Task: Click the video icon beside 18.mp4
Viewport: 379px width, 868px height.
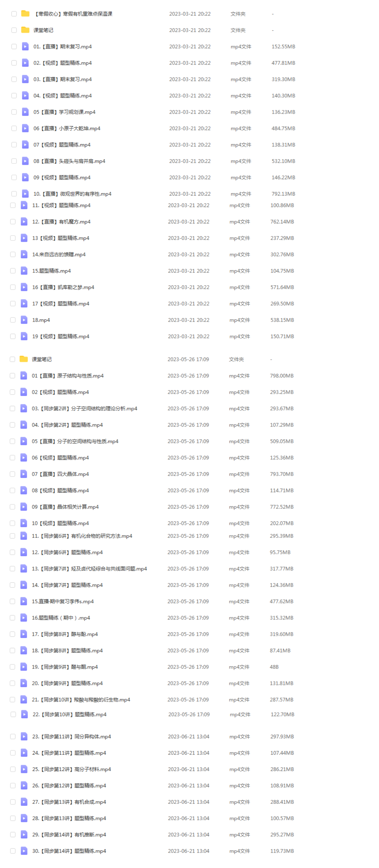Action: tap(24, 319)
